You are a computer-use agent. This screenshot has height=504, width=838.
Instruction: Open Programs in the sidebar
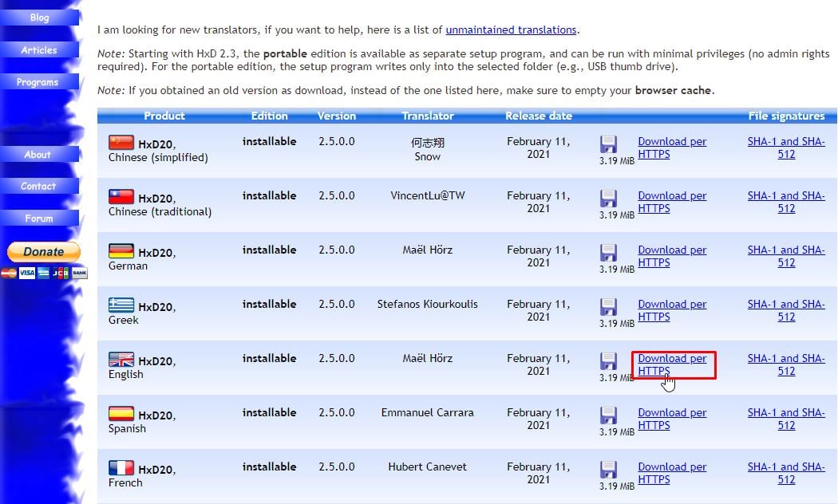[x=40, y=82]
